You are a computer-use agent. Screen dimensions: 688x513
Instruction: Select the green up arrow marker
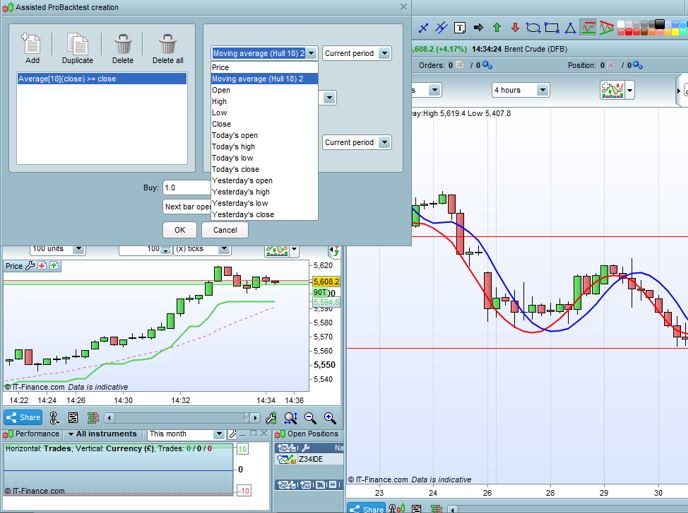click(x=497, y=28)
